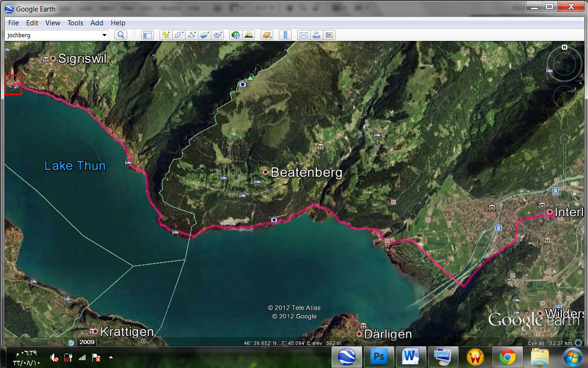588x368 pixels.
Task: Click the Beatenberg place label
Action: pyautogui.click(x=306, y=172)
